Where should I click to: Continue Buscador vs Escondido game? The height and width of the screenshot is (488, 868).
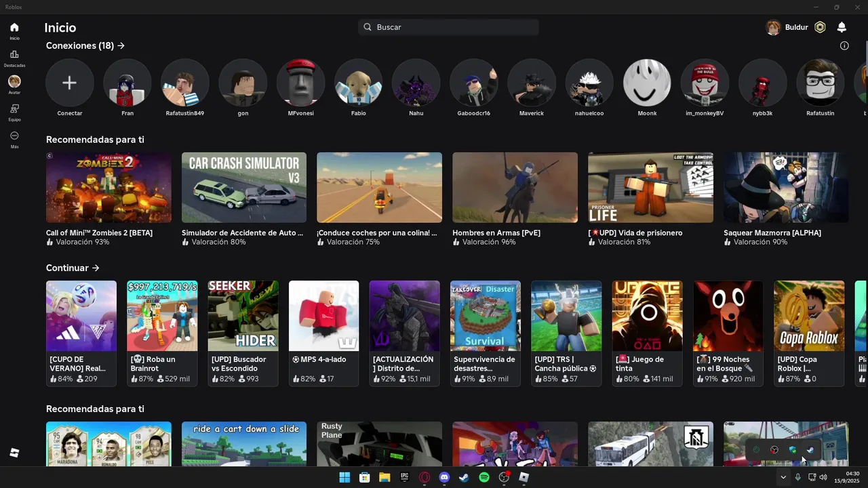click(x=243, y=333)
